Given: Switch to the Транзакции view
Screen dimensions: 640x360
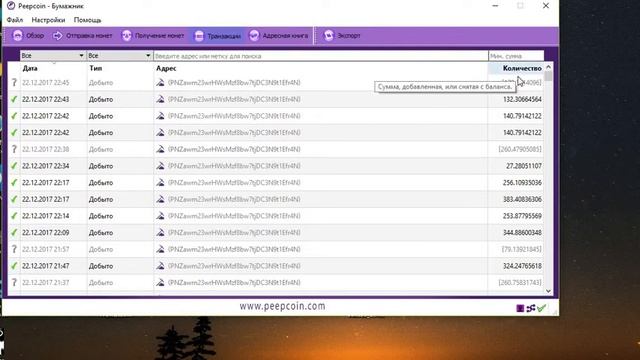Looking at the screenshot, I should tap(217, 36).
